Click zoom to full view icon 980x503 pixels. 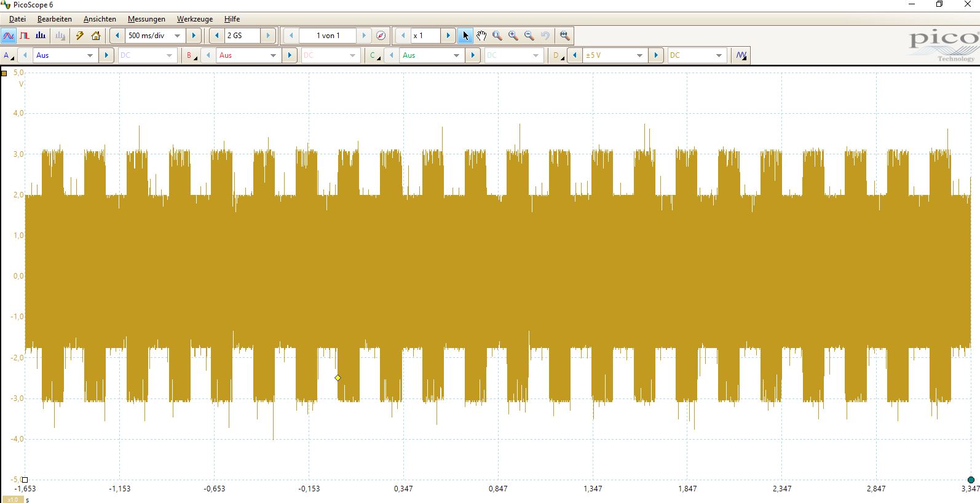point(565,36)
